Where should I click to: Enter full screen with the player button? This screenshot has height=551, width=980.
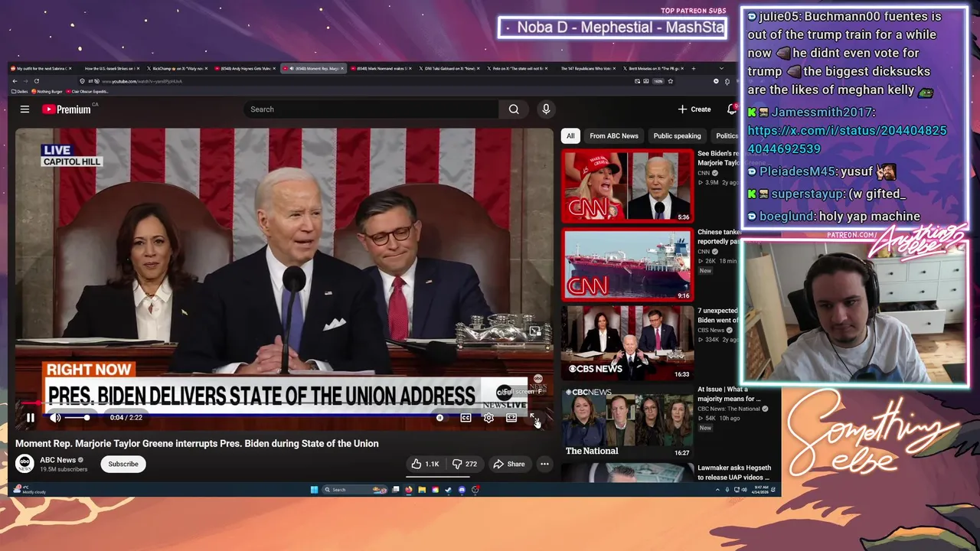pos(534,418)
